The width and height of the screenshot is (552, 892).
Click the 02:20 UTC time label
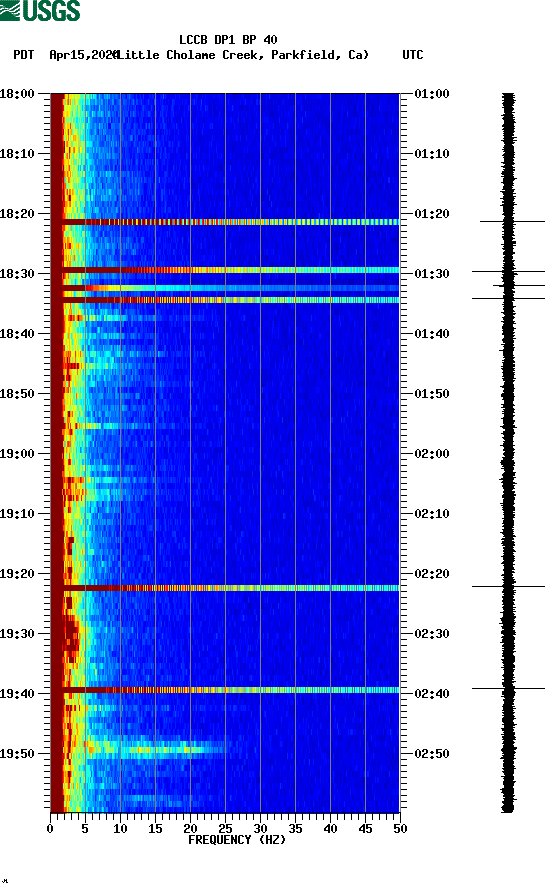[432, 574]
